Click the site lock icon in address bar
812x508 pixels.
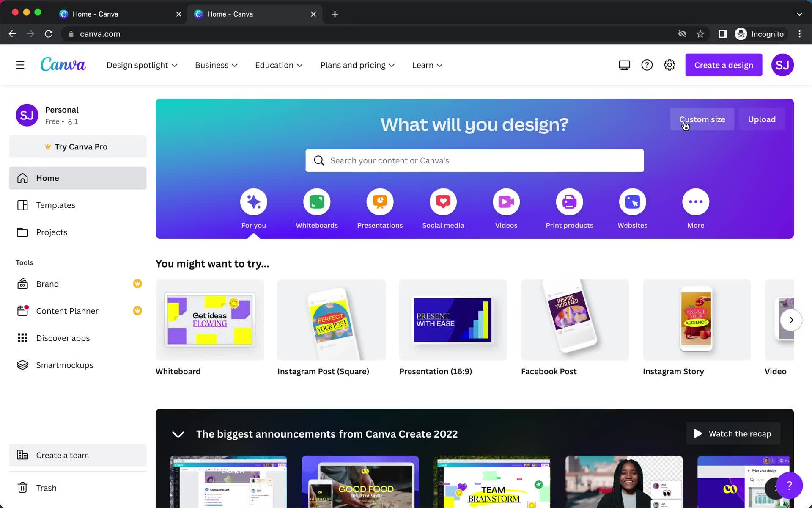point(71,34)
